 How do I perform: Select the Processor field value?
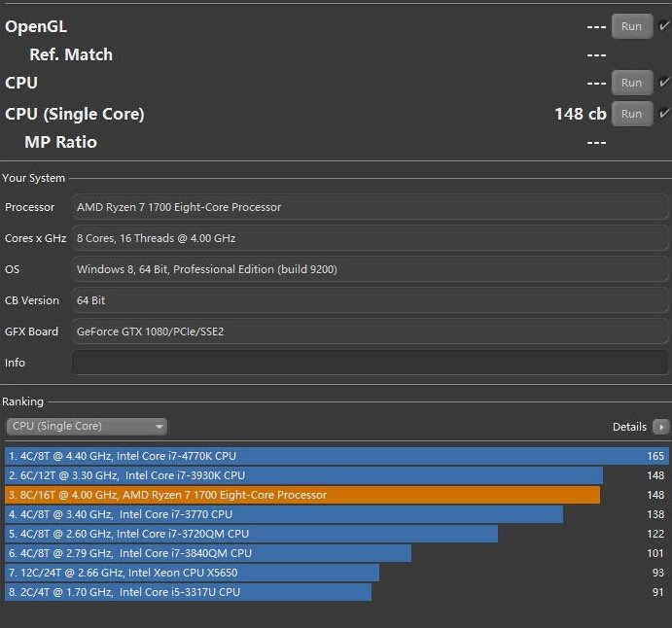[x=371, y=207]
